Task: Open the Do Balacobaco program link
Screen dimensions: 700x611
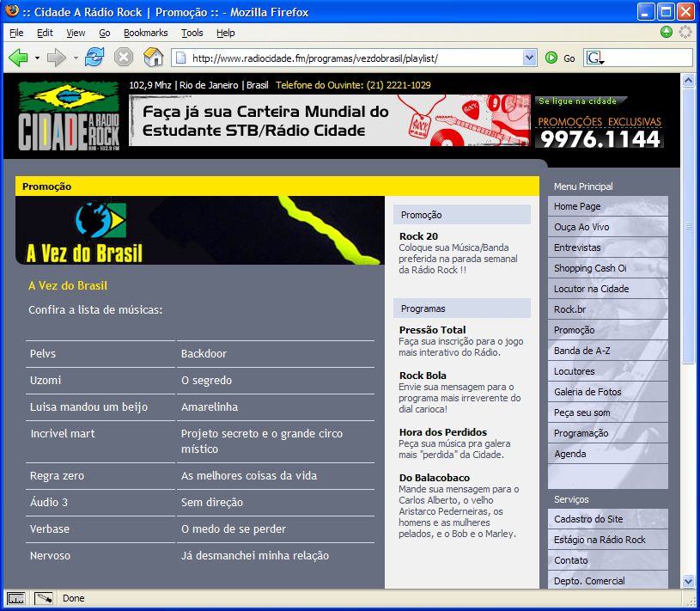Action: [x=434, y=478]
